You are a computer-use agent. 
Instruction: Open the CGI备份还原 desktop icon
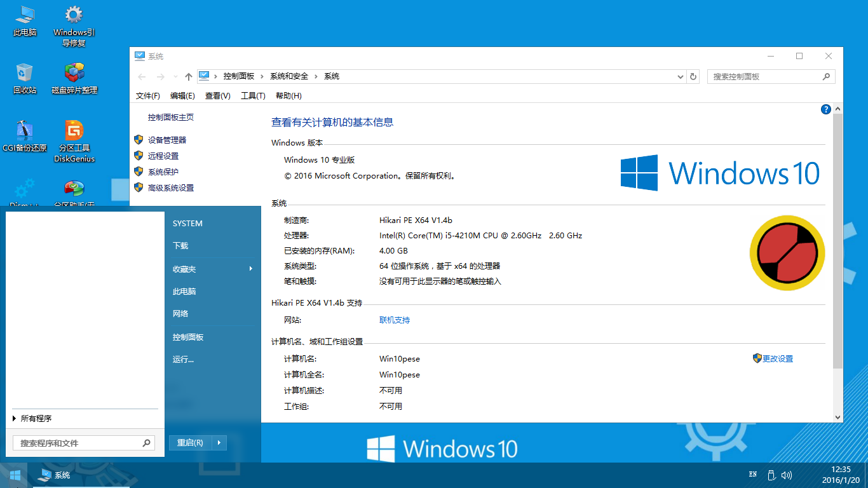[x=25, y=137]
